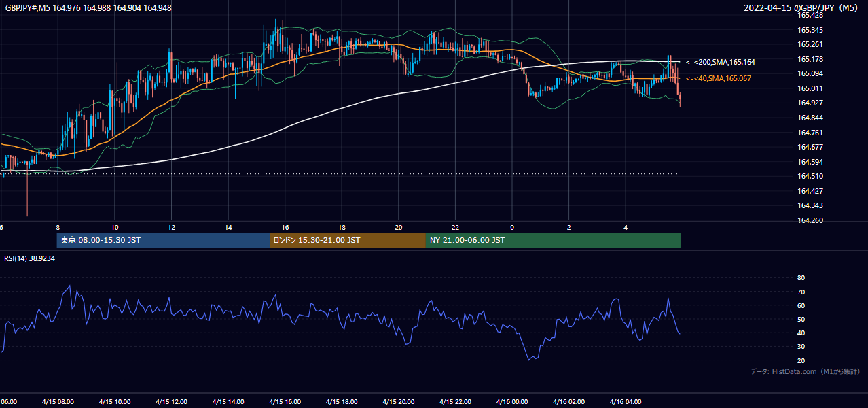Click the chart title '2022-04-15 のGBP/JPY (M5)'
The height and width of the screenshot is (408, 868).
[802, 7]
